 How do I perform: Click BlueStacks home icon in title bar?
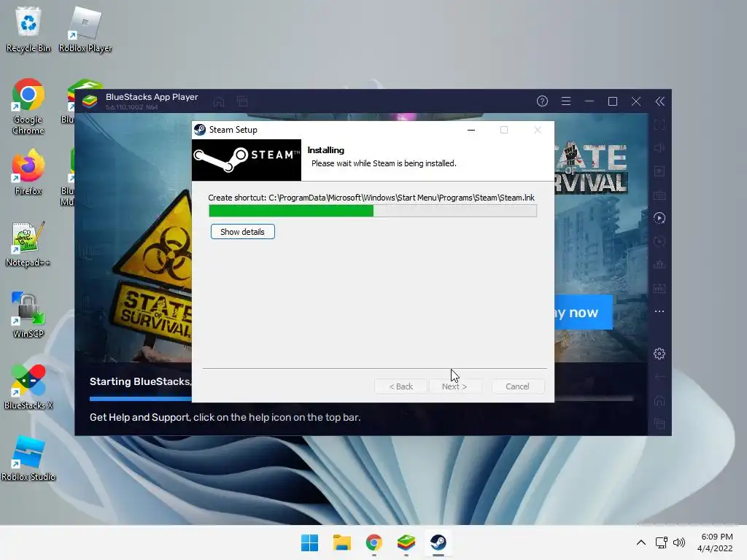219,101
